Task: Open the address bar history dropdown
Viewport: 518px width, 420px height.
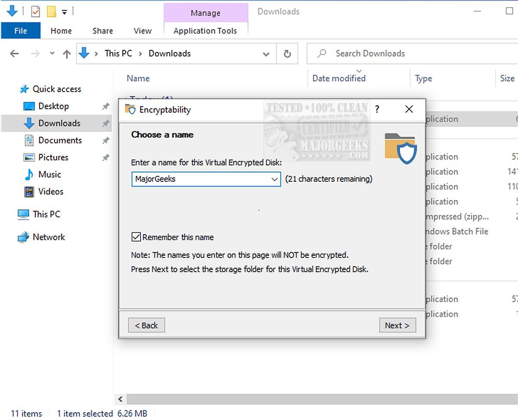Action: coord(266,54)
